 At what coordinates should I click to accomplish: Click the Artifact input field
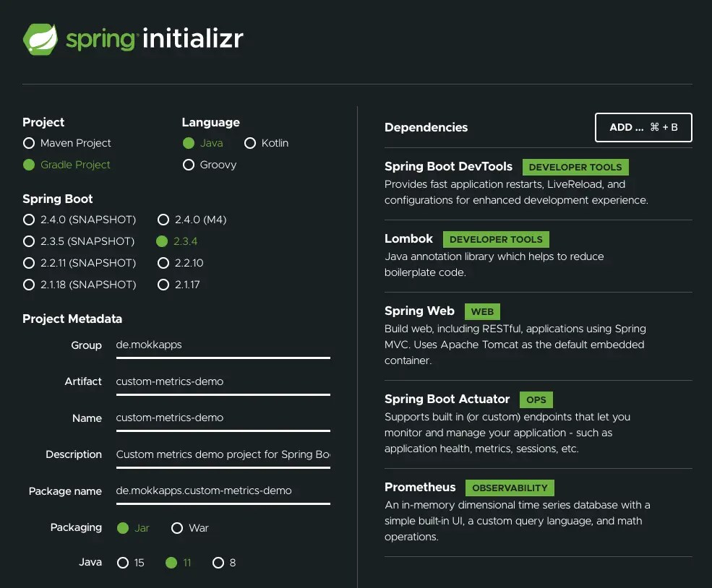(223, 381)
